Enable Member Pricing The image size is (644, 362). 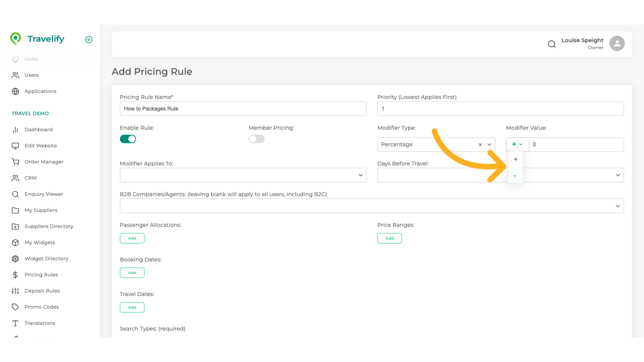(257, 139)
